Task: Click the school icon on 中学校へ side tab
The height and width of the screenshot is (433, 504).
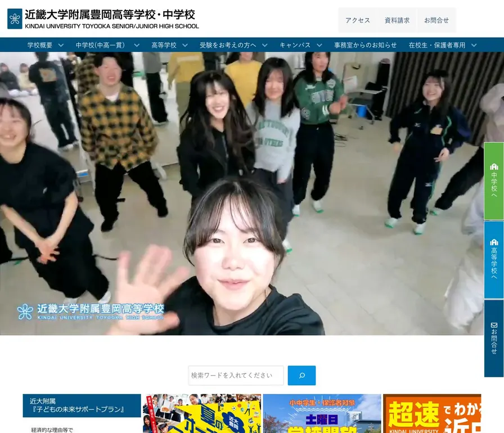Action: 494,166
